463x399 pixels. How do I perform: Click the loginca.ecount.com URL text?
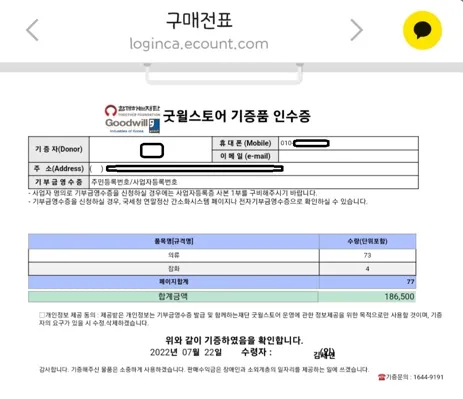click(199, 44)
